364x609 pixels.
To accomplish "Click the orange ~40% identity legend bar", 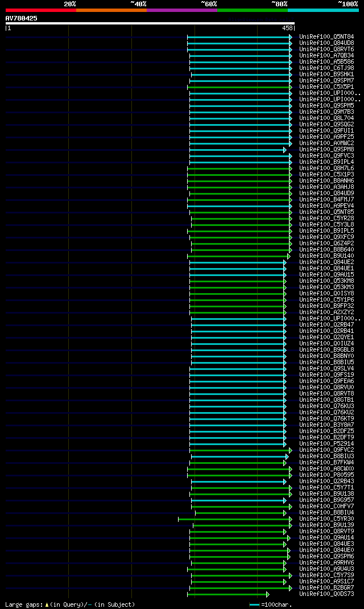I will tap(111, 10).
